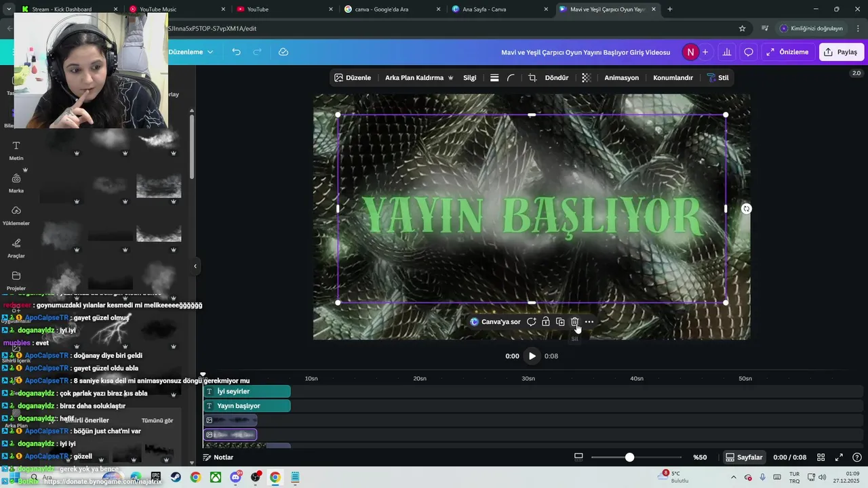Image resolution: width=868 pixels, height=488 pixels.
Task: Open the Projeler projects sidebar tab
Action: point(16,281)
